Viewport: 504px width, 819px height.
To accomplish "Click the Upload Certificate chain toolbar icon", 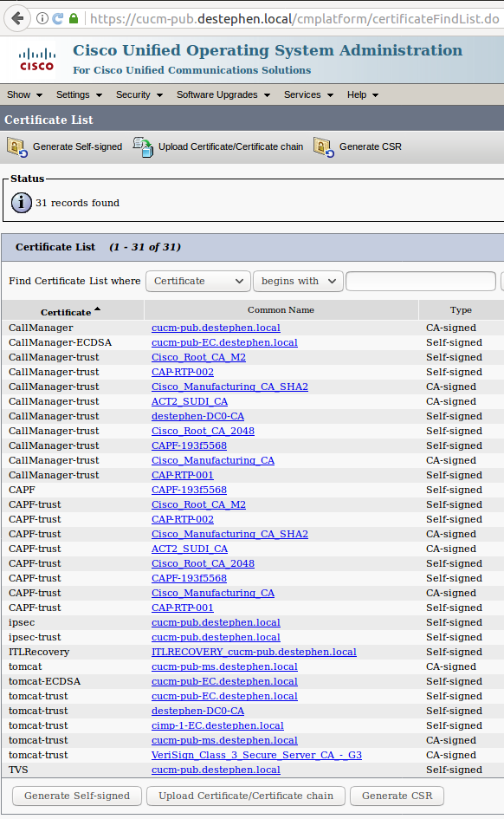I will (x=143, y=146).
